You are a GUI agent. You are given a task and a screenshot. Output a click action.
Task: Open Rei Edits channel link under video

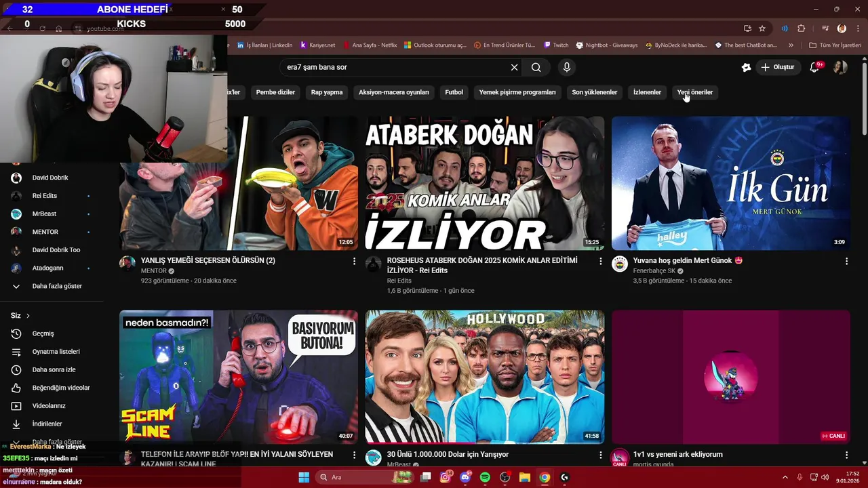point(399,281)
